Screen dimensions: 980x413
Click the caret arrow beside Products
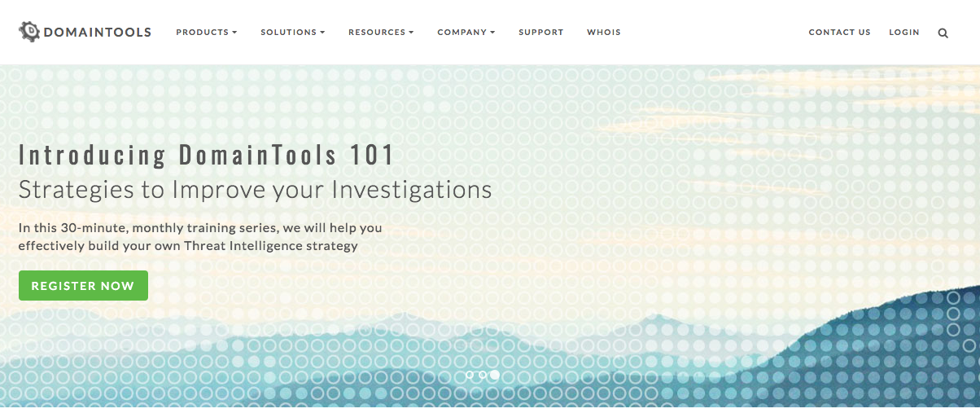234,33
